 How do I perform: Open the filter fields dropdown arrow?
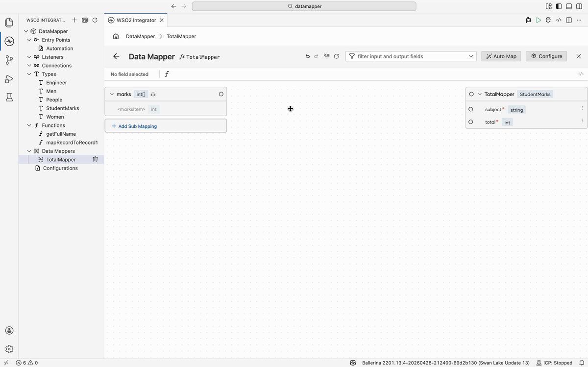click(471, 56)
